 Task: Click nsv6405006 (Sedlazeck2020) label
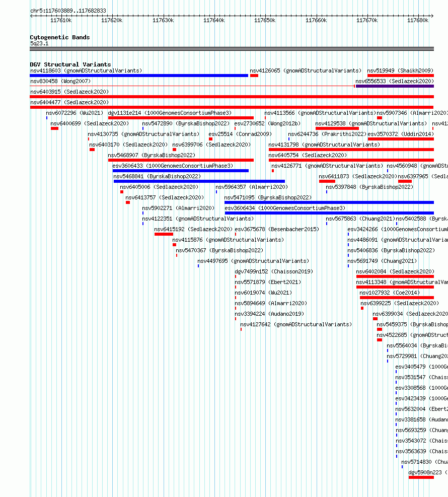click(159, 187)
